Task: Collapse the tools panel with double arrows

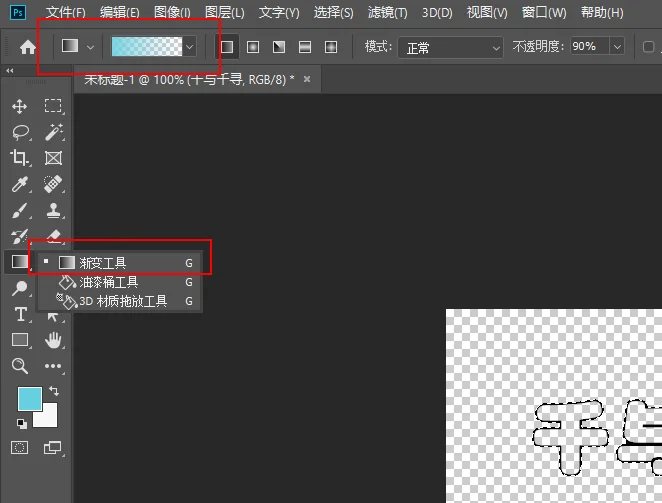Action: tap(10, 71)
